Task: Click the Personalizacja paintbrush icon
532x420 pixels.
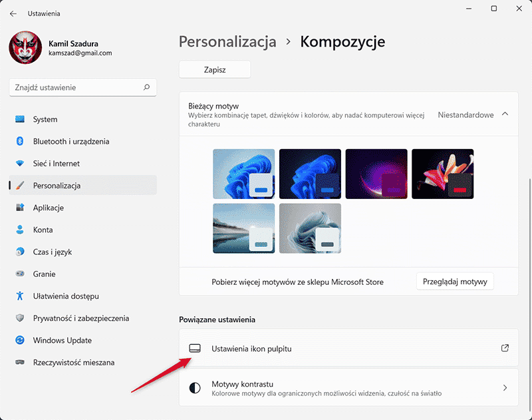Action: tap(20, 186)
